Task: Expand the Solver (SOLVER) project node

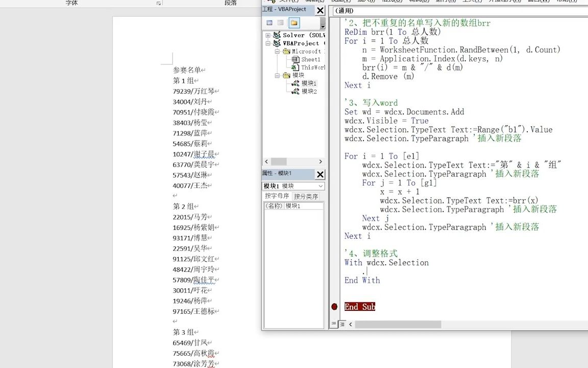Action: point(267,35)
